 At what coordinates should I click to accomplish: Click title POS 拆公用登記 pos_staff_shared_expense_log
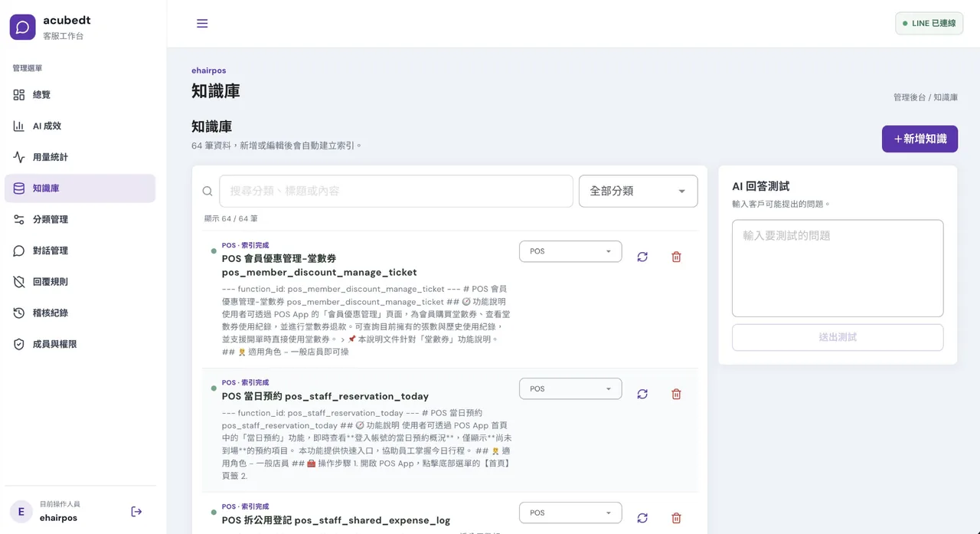[336, 520]
